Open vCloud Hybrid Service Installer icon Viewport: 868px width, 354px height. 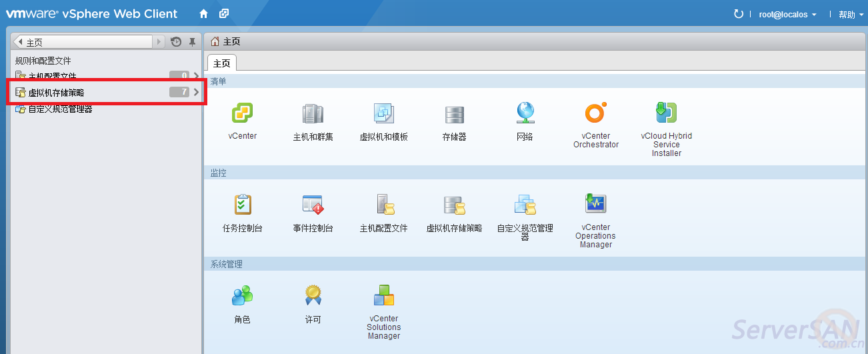point(666,113)
